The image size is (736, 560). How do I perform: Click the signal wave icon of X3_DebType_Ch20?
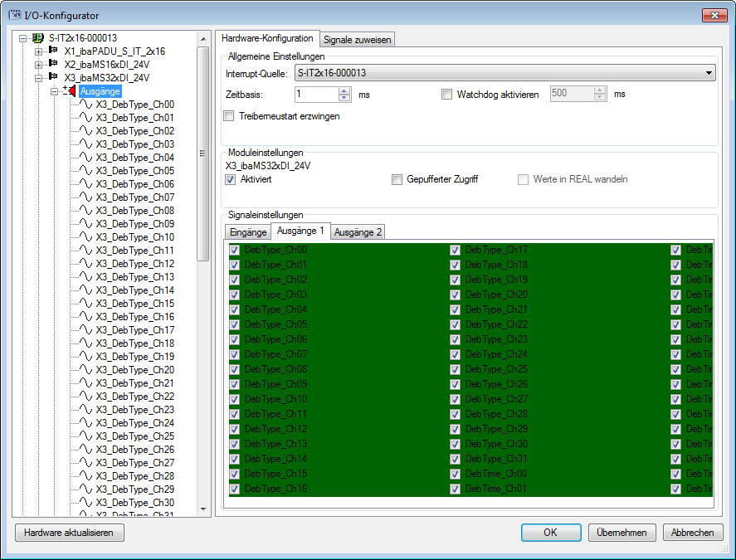click(85, 370)
